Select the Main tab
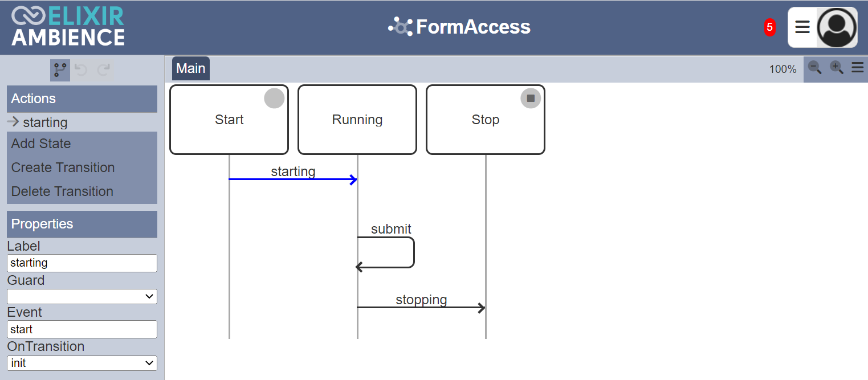Screen dimensions: 868x380 (191, 68)
